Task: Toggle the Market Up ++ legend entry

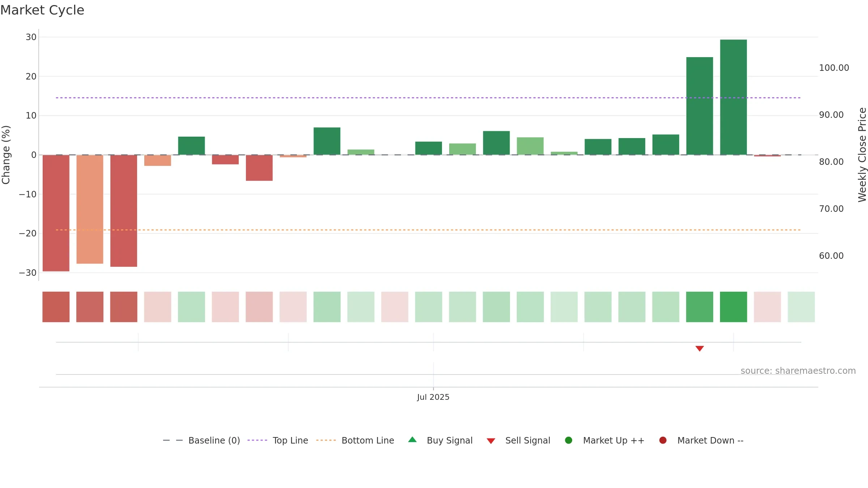Action: (604, 440)
